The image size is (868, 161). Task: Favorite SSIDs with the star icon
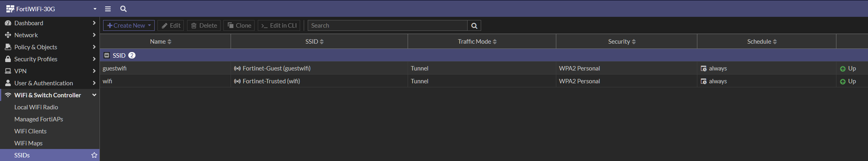tap(94, 155)
